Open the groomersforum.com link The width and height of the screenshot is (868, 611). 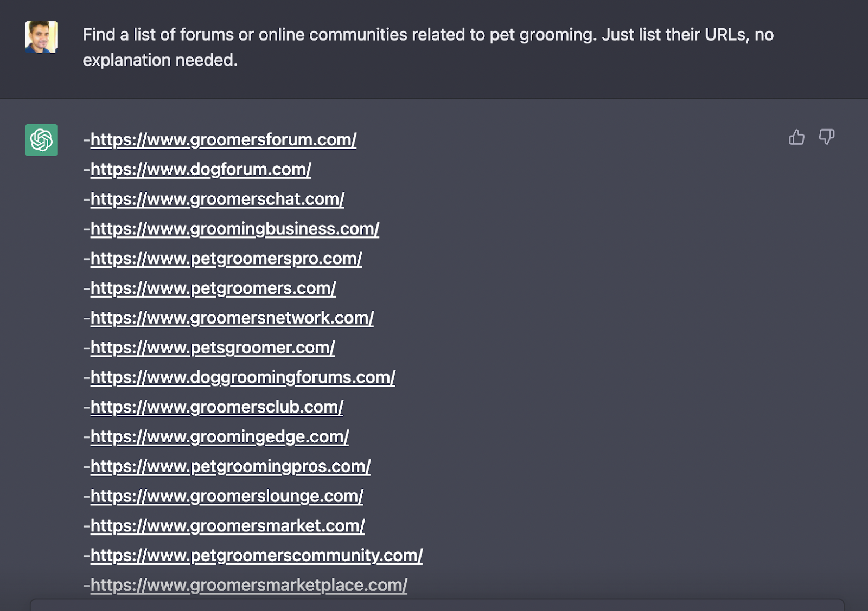(x=223, y=140)
